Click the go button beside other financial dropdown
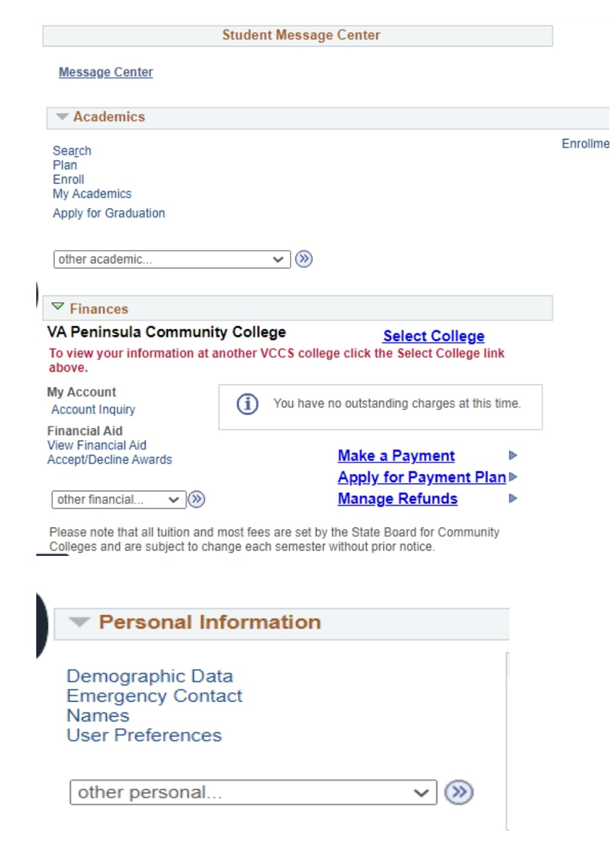The width and height of the screenshot is (616, 846). tap(196, 499)
